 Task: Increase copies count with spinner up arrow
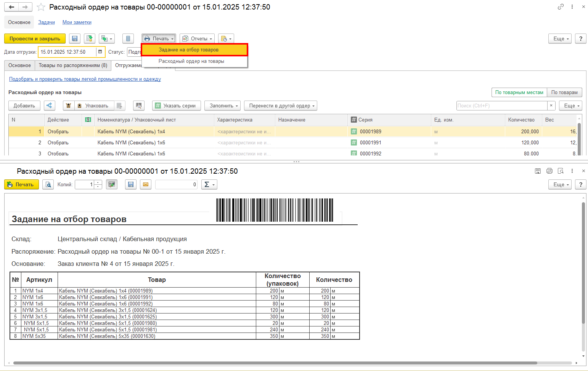point(98,182)
